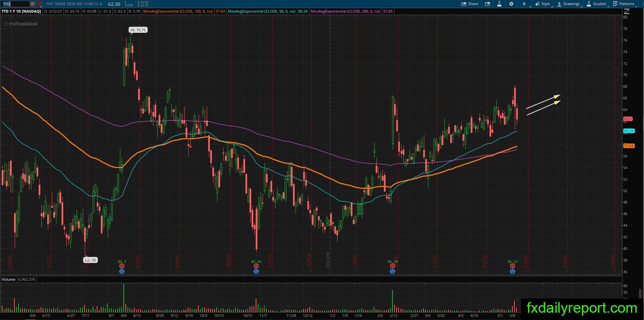Click the blue conference-call bulb under $0.2
The height and width of the screenshot is (320, 644).
(x=122, y=272)
